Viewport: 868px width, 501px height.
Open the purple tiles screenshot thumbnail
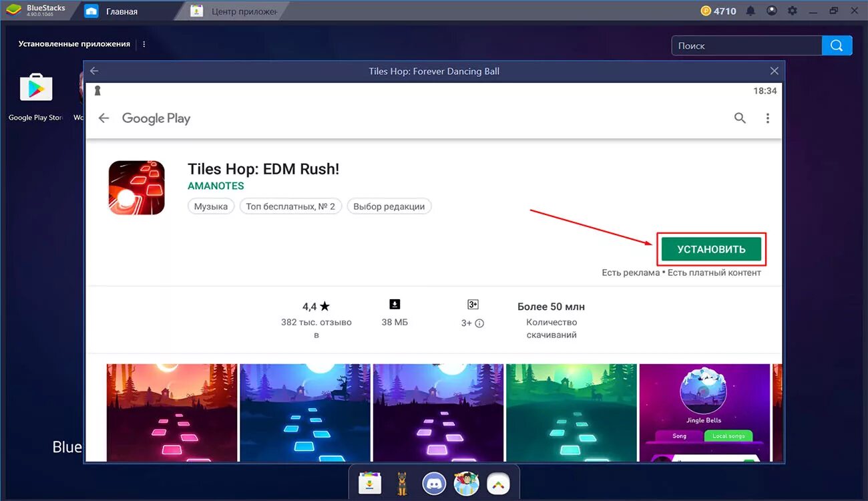pyautogui.click(x=438, y=412)
